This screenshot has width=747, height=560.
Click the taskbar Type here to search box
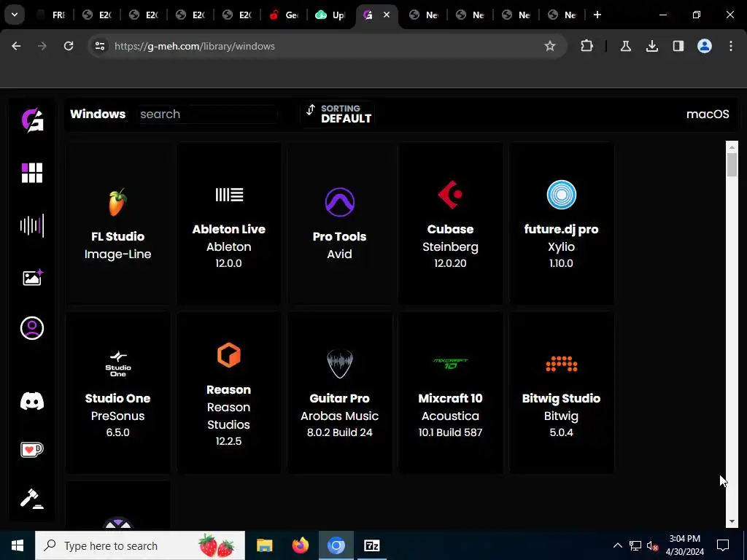(140, 545)
